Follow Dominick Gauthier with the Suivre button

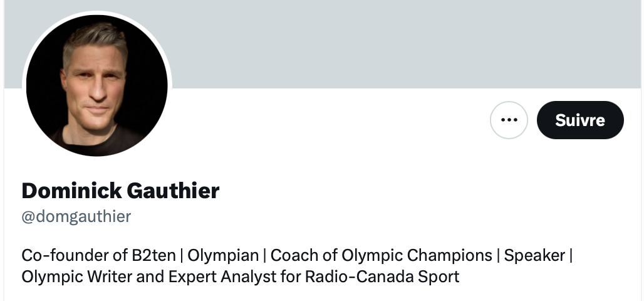(x=580, y=120)
